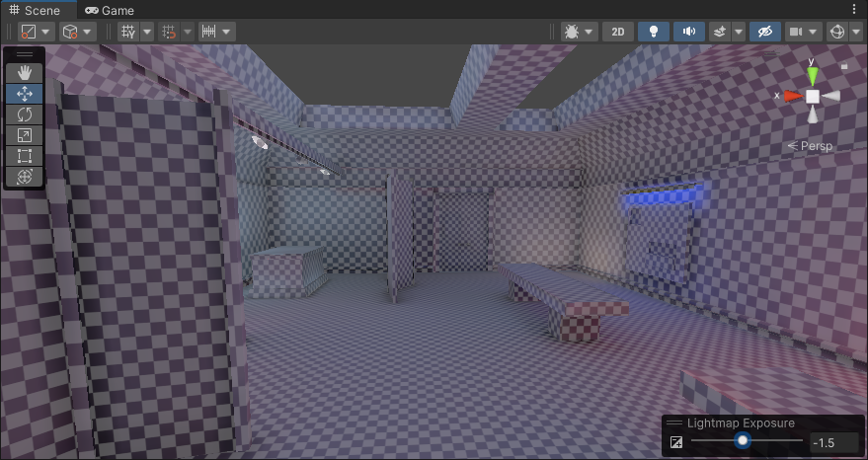Click the green Y axis gizmo cone
This screenshot has height=460, width=868.
point(812,74)
